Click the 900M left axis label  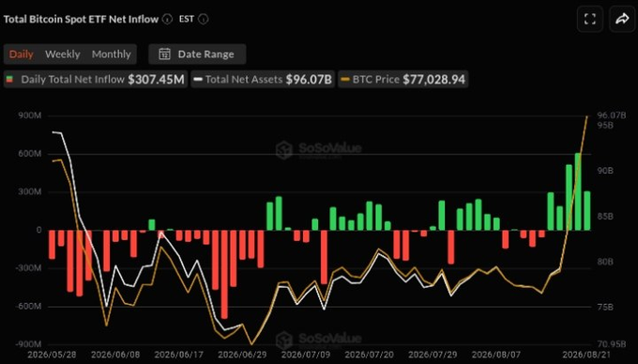pos(29,115)
